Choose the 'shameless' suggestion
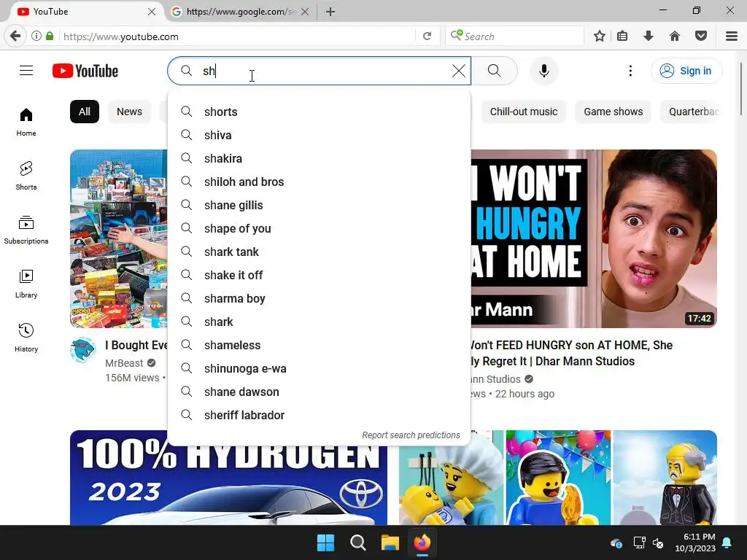Screen dimensions: 747x560 click(x=320, y=345)
